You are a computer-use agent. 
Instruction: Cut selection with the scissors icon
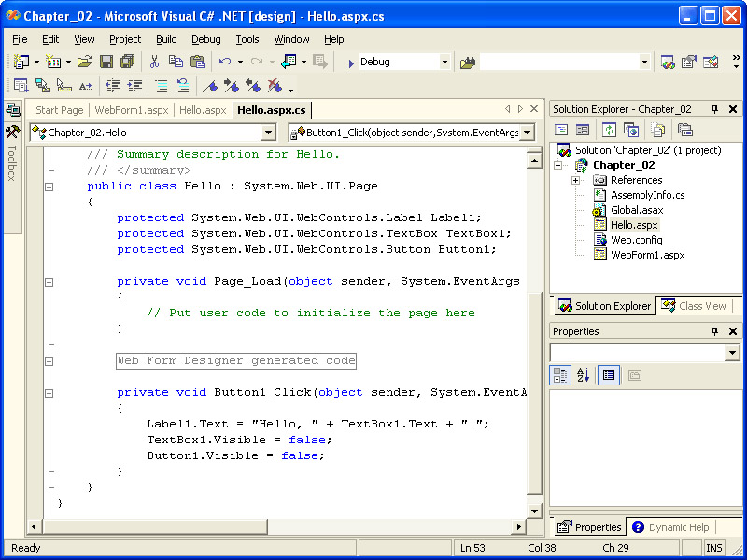(x=153, y=62)
